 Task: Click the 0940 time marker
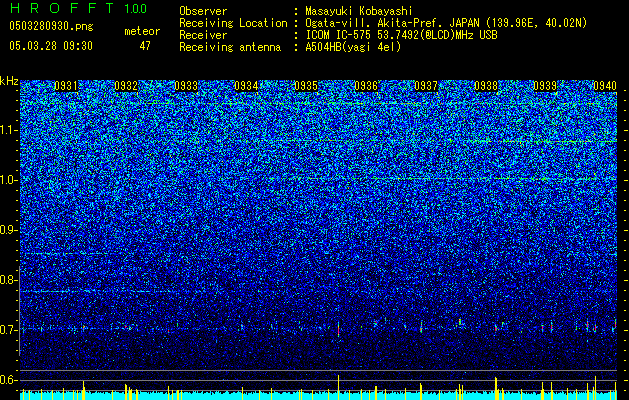click(605, 86)
